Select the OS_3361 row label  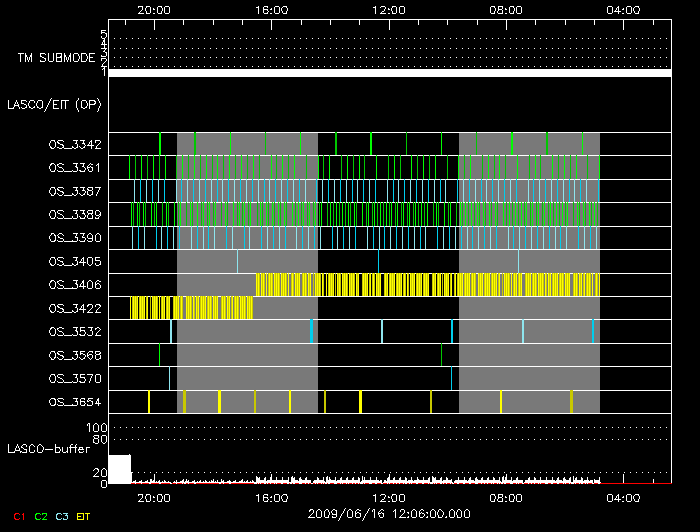click(x=74, y=168)
